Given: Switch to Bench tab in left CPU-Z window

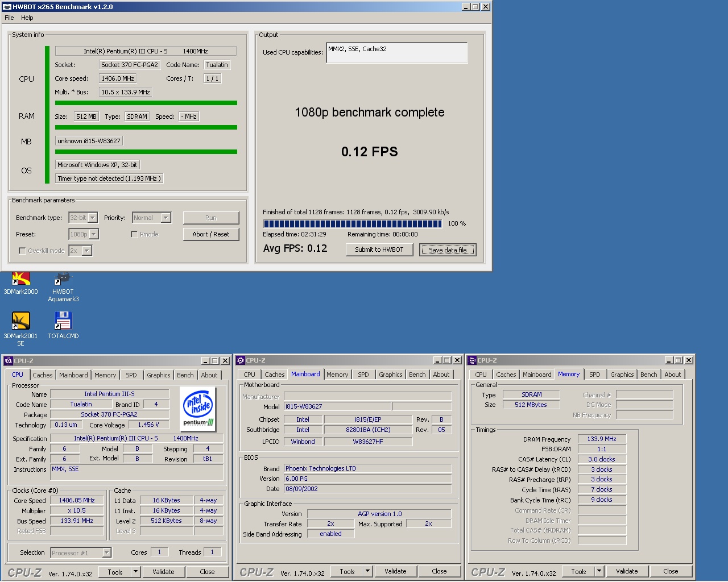Looking at the screenshot, I should (185, 375).
